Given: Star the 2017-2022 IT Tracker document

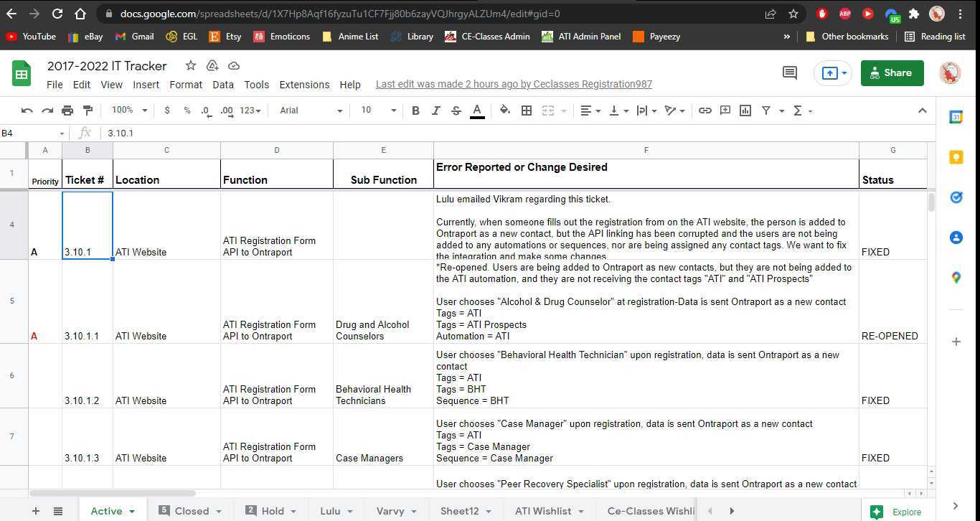Looking at the screenshot, I should tap(191, 65).
